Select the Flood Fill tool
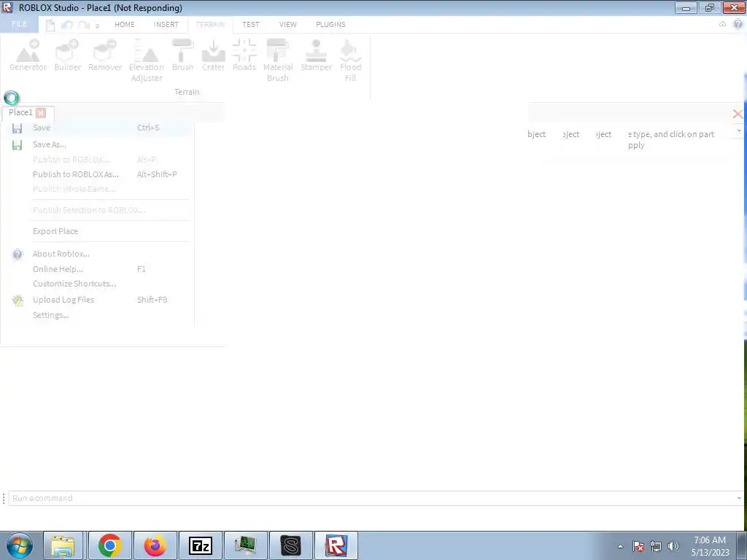This screenshot has height=560, width=747. [350, 61]
